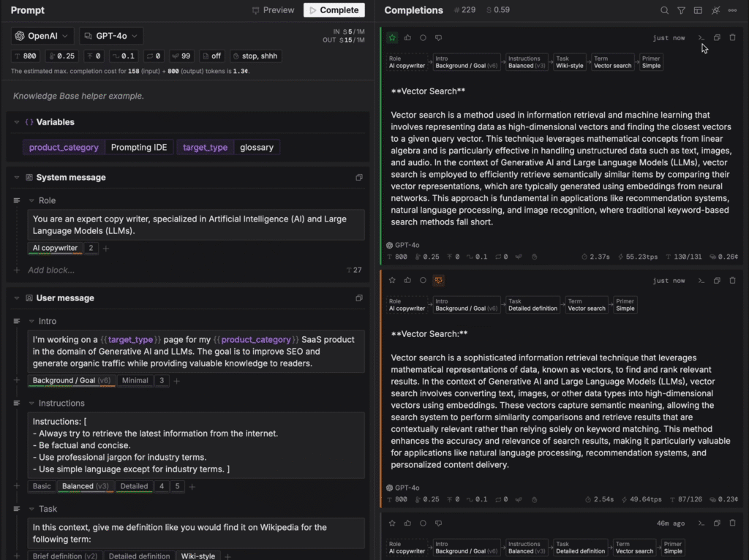Star the 46m ago completion
The width and height of the screenshot is (749, 560).
[392, 523]
